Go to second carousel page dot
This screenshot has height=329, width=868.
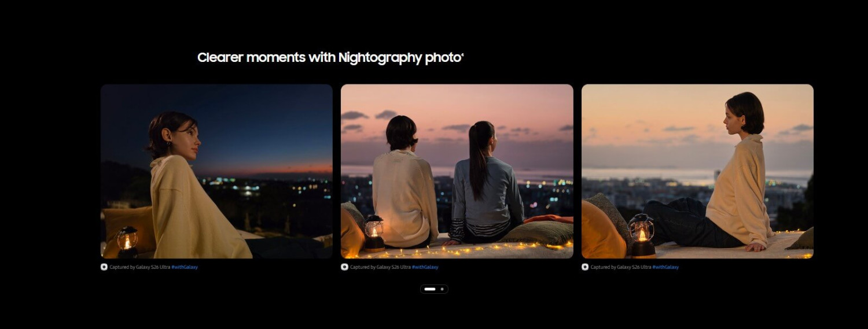[442, 289]
